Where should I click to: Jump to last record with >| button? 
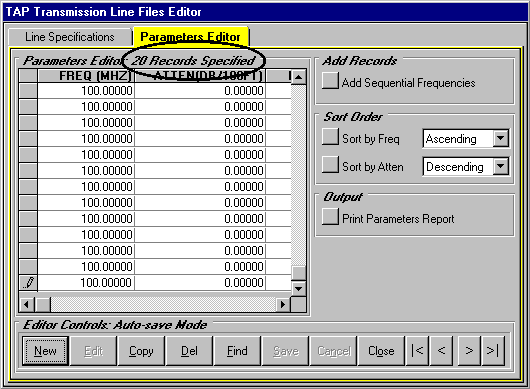tap(493, 351)
